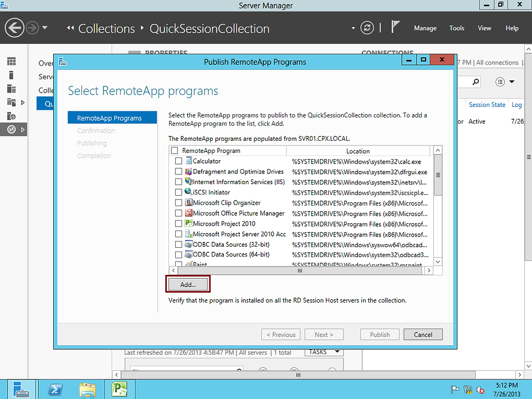The height and width of the screenshot is (399, 532).
Task: Click the Internet Information Services icon
Action: (x=188, y=182)
